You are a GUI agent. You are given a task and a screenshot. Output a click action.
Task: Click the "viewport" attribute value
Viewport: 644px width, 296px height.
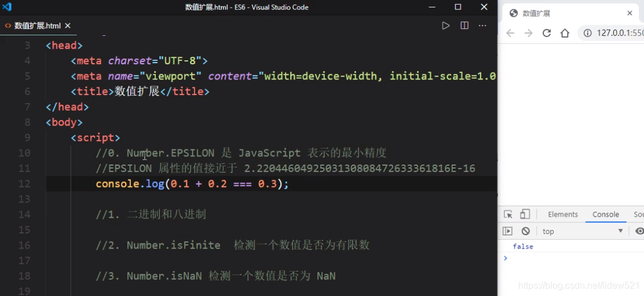(170, 76)
